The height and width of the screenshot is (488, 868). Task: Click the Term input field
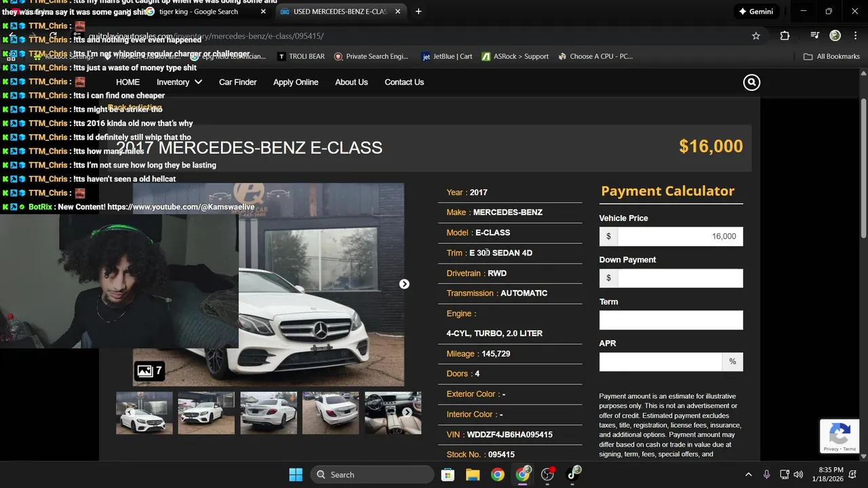click(x=671, y=320)
